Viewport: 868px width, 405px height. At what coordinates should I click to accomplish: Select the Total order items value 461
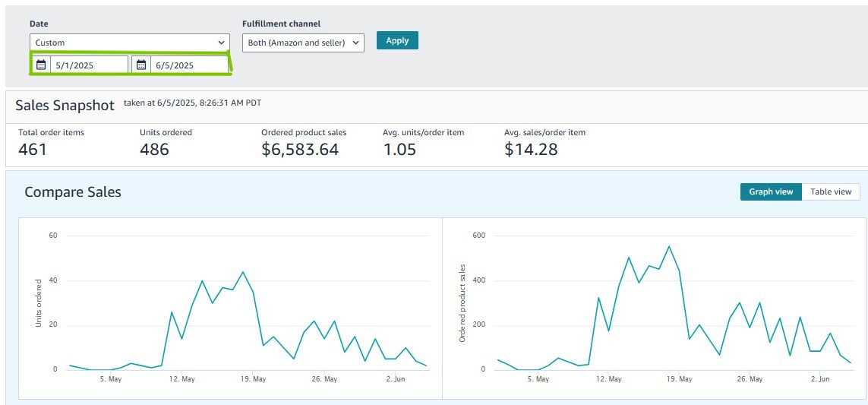click(33, 149)
